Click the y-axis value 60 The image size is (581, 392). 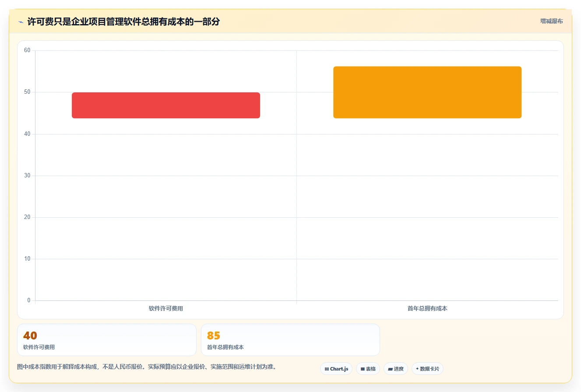[27, 50]
